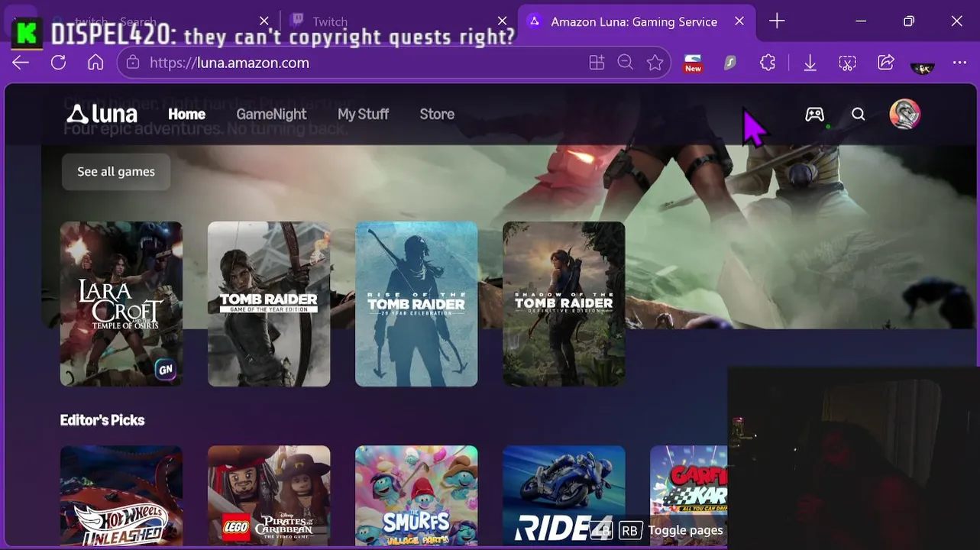980x550 pixels.
Task: Open the extension with New badge
Action: tap(693, 63)
